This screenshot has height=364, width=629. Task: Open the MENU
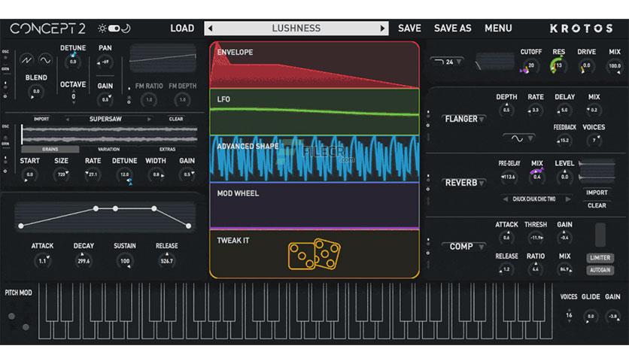(498, 29)
